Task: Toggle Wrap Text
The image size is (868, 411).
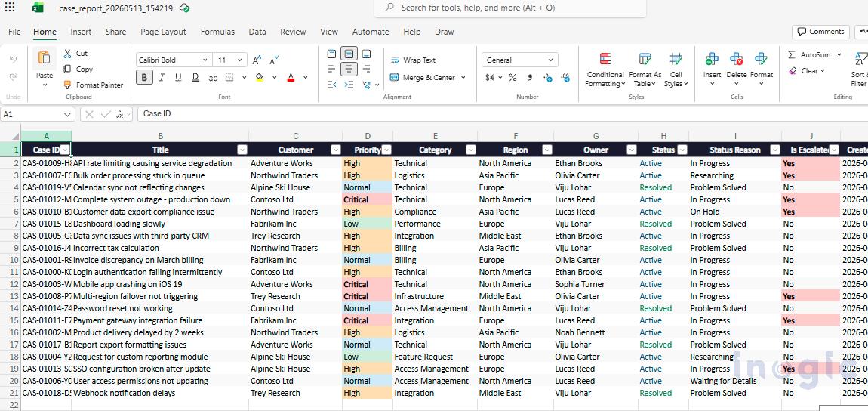Action: 413,60
